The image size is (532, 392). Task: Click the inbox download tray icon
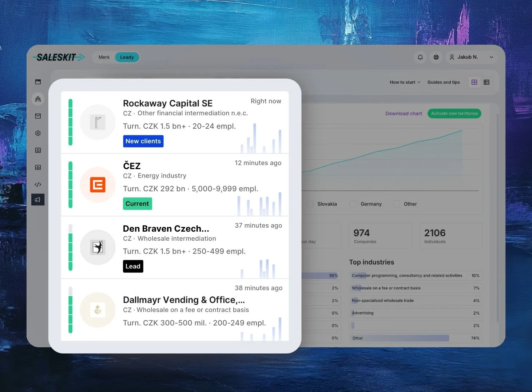point(38,150)
